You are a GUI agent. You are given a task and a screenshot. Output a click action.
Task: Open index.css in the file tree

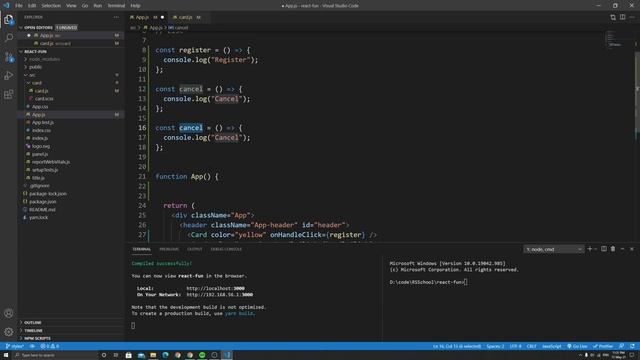41,130
